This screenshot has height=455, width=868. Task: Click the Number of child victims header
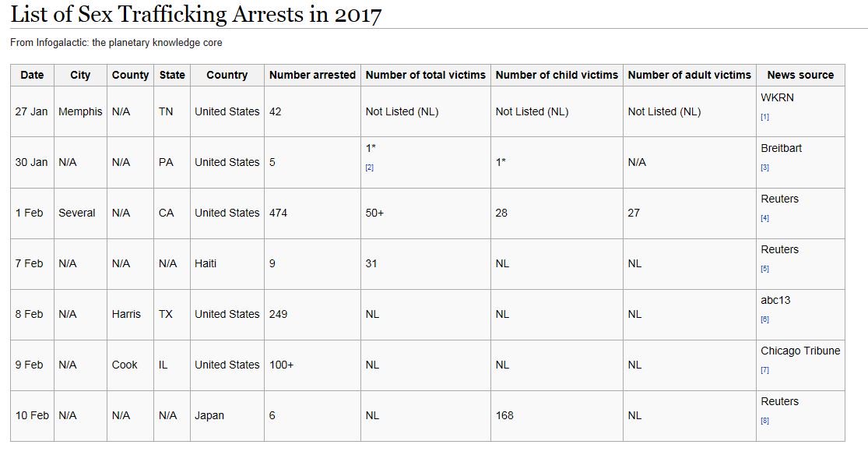click(x=557, y=75)
